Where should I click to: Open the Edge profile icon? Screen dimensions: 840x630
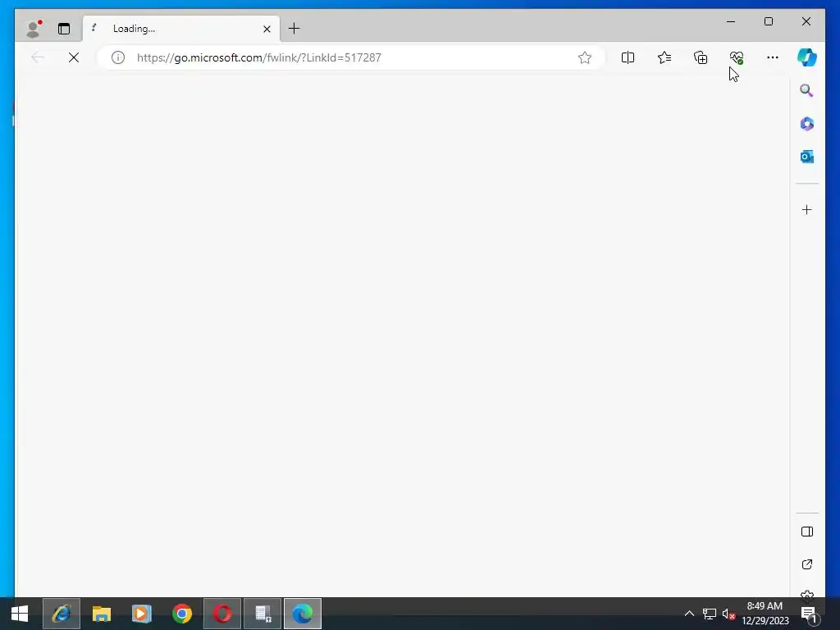(x=34, y=29)
